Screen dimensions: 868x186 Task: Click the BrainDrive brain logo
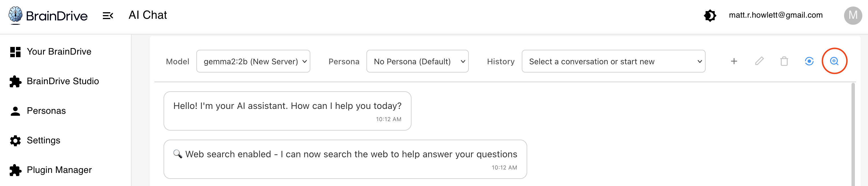click(x=15, y=15)
